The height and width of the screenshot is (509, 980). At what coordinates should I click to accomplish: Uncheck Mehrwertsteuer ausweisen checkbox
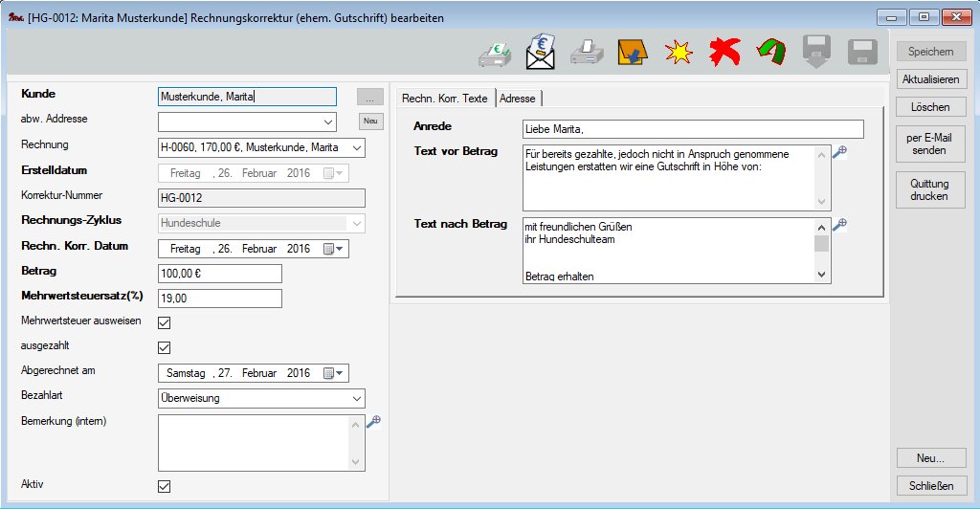pyautogui.click(x=164, y=322)
